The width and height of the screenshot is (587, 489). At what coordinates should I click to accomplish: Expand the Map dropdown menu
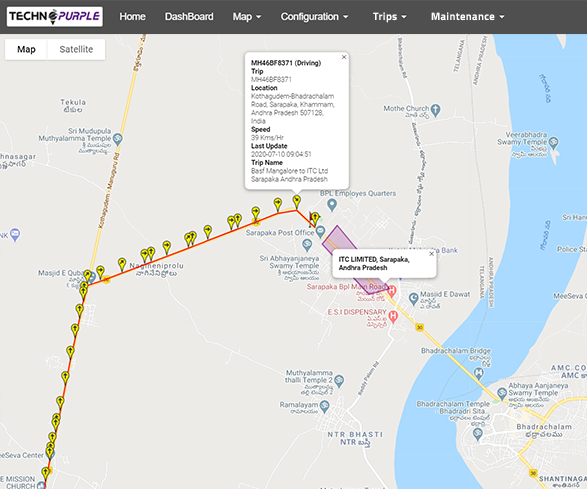click(x=247, y=17)
